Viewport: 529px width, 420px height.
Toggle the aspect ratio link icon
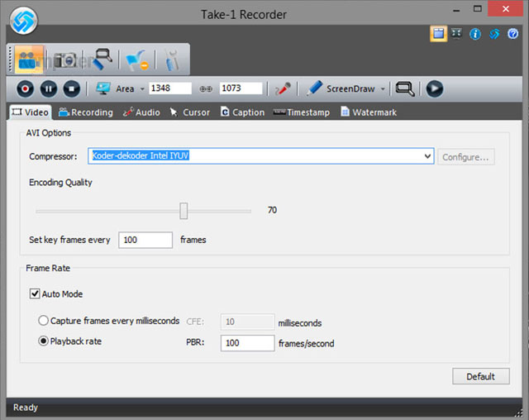[x=206, y=89]
